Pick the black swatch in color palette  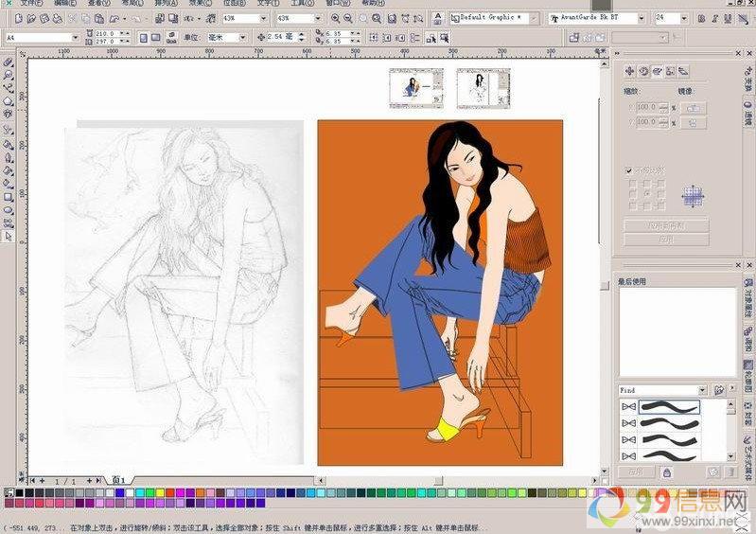click(x=21, y=492)
